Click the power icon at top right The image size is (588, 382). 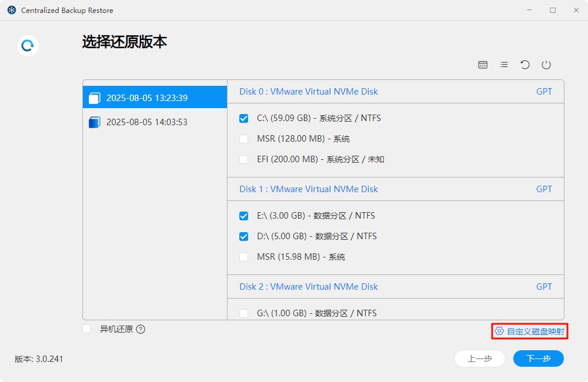coord(546,65)
